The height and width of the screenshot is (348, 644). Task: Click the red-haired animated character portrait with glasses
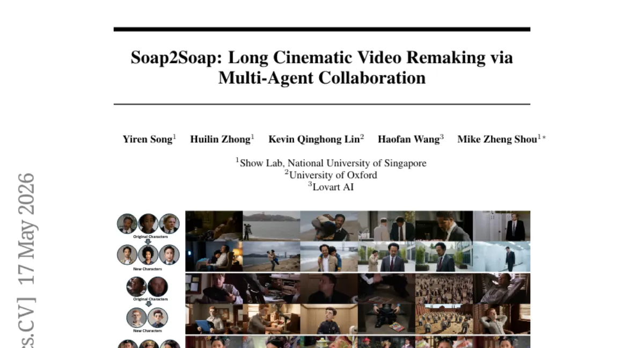(137, 317)
